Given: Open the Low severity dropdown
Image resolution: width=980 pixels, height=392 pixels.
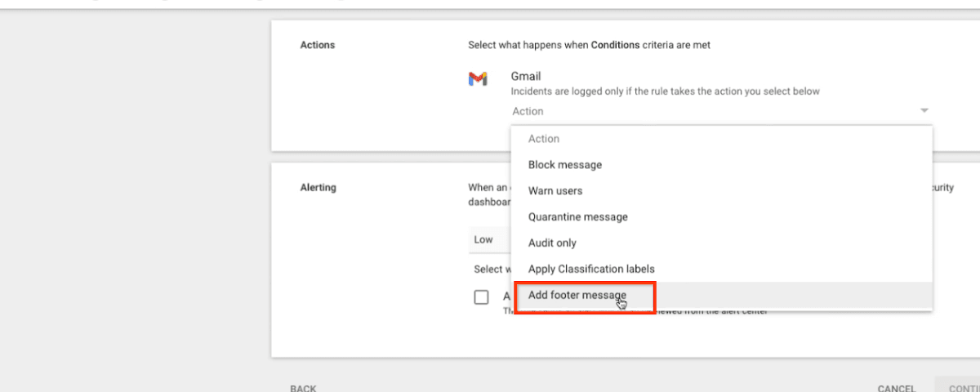Looking at the screenshot, I should point(490,240).
